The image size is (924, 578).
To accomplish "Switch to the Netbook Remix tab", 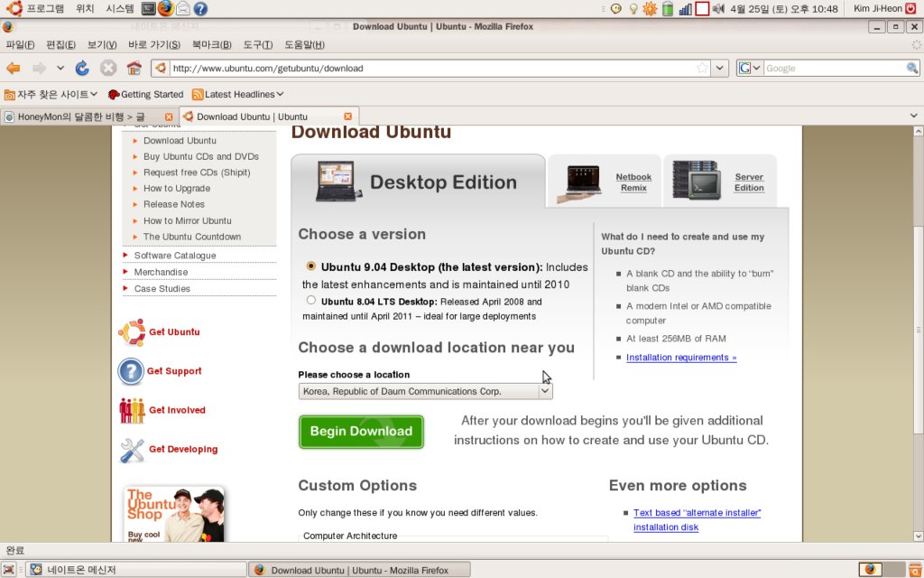I will 605,182.
